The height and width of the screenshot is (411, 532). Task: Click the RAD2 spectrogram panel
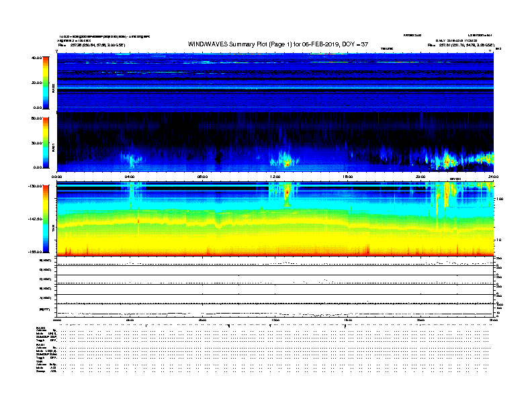[x=275, y=82]
